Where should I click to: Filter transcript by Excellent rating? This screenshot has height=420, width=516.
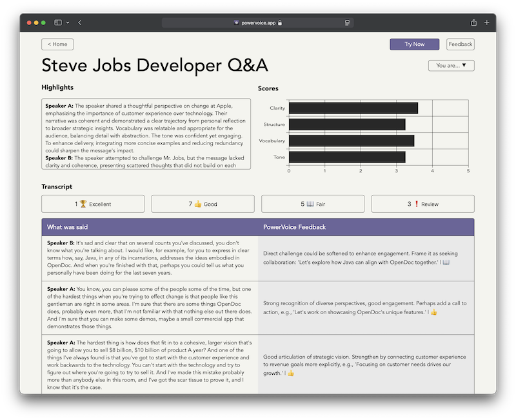pyautogui.click(x=93, y=204)
